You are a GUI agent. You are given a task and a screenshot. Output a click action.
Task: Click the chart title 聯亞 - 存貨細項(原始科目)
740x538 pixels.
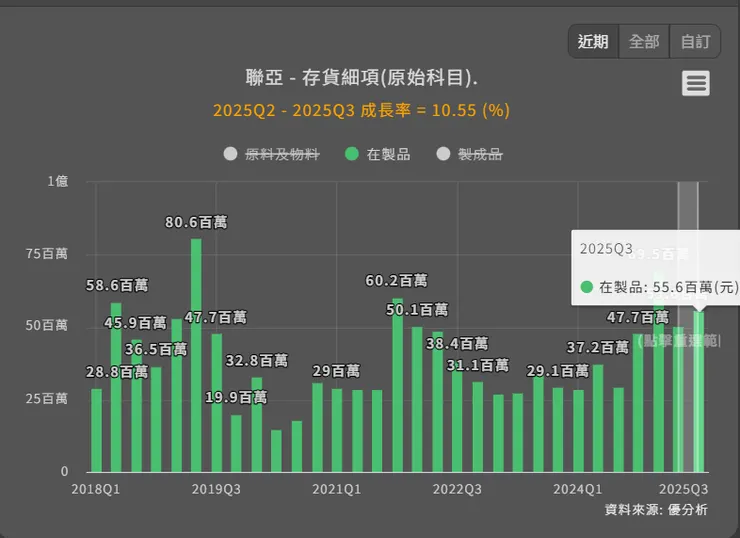tap(362, 77)
